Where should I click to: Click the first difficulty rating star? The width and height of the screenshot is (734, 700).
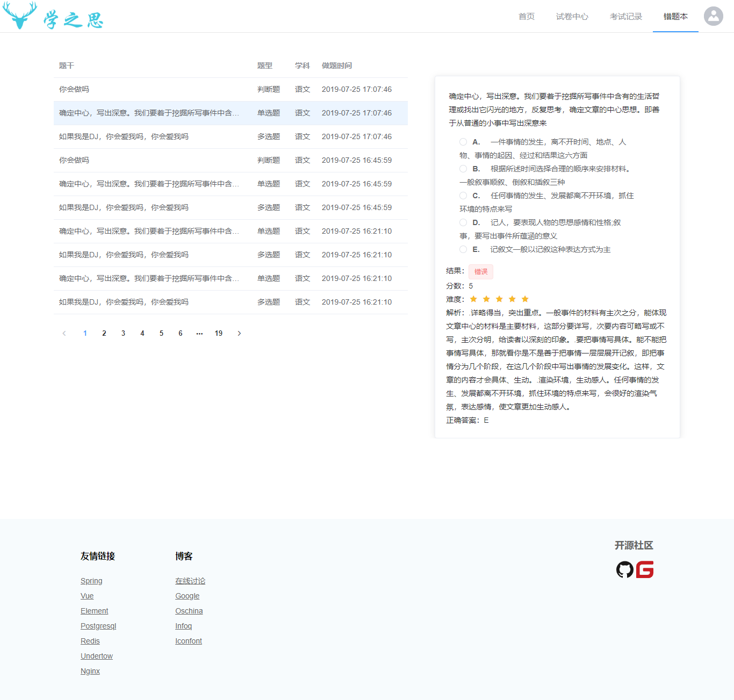(473, 299)
